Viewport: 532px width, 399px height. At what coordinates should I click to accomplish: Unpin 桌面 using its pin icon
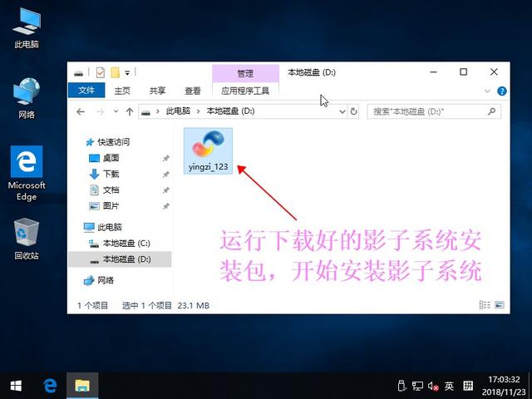(x=165, y=158)
